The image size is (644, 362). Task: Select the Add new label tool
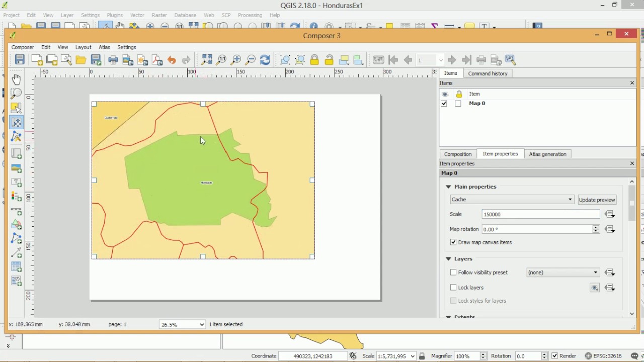pos(16,183)
